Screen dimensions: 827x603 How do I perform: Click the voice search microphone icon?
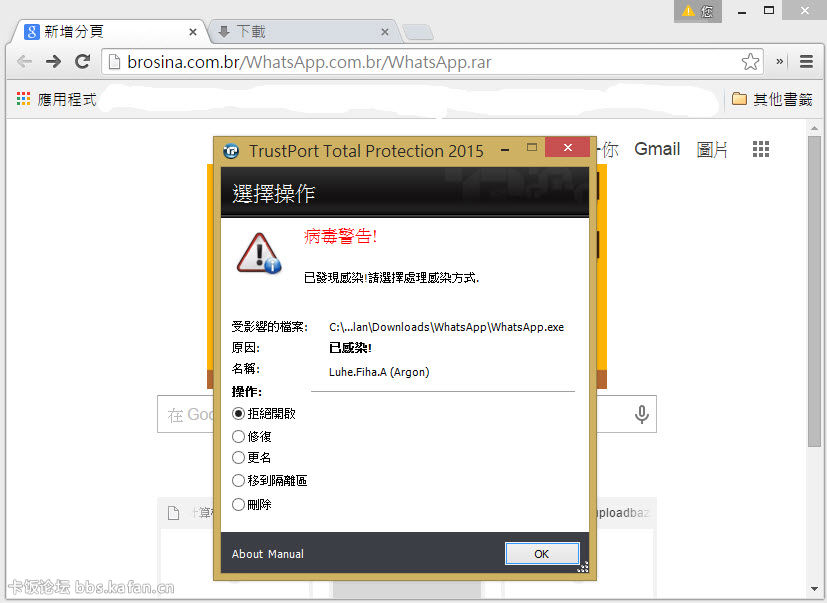(x=642, y=414)
